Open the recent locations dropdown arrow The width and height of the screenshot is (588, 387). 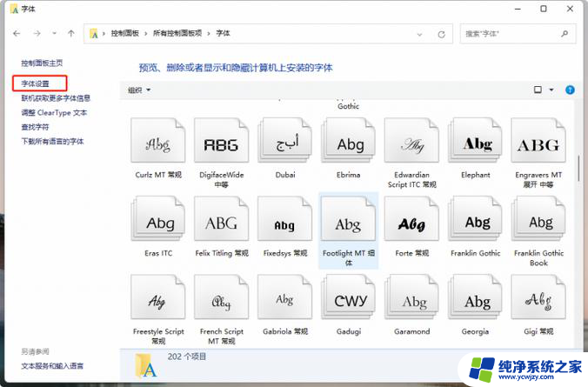55,33
